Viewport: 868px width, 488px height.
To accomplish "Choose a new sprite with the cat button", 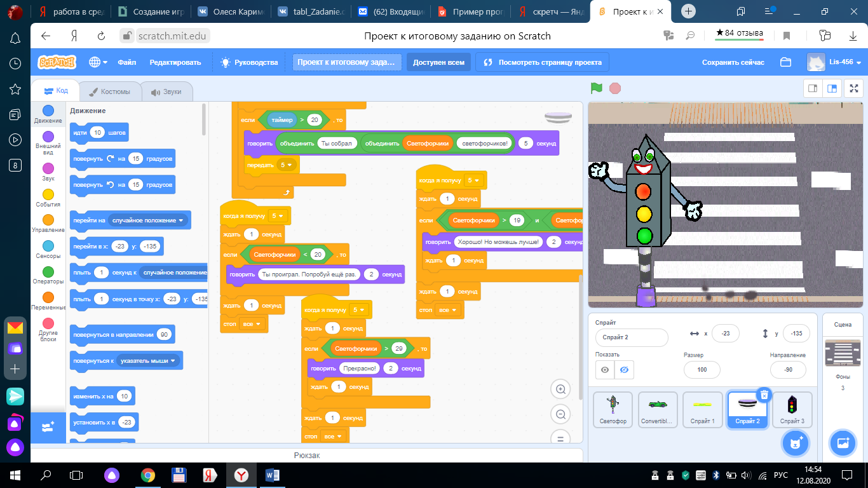I will click(795, 443).
